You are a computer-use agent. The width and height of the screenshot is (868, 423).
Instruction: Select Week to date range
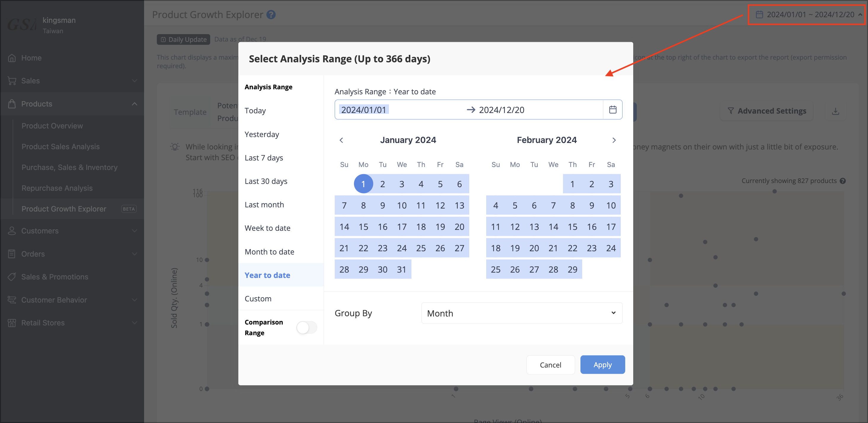281,228
